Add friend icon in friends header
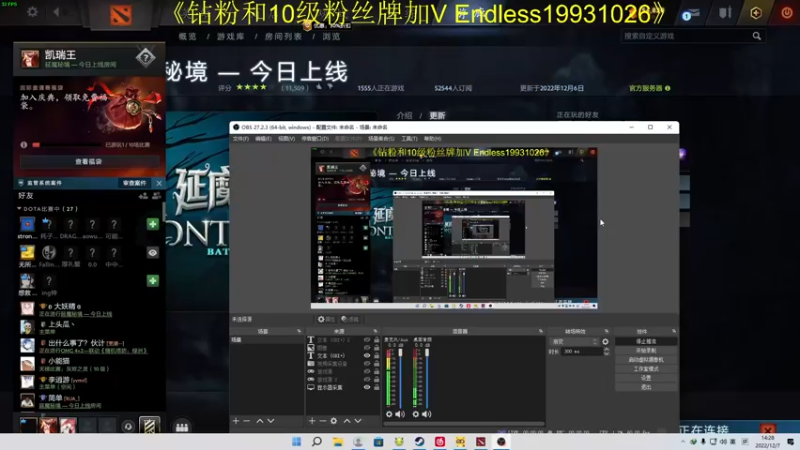Screen dimensions: 800x450 [143, 196]
